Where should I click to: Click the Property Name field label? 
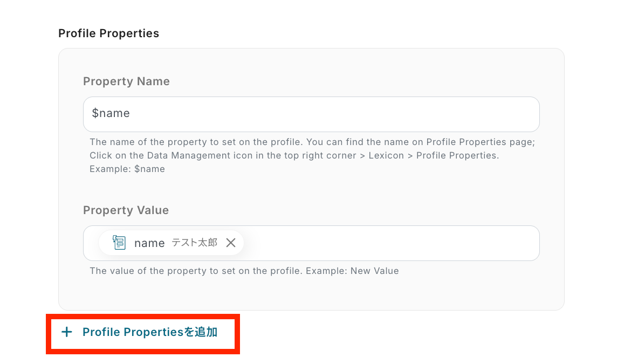click(126, 81)
